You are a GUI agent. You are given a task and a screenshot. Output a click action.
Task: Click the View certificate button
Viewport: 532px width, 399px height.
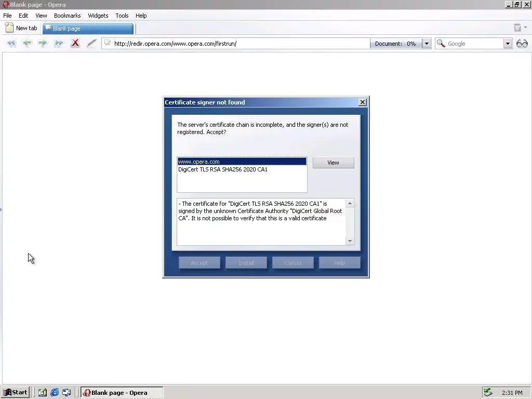pyautogui.click(x=333, y=163)
